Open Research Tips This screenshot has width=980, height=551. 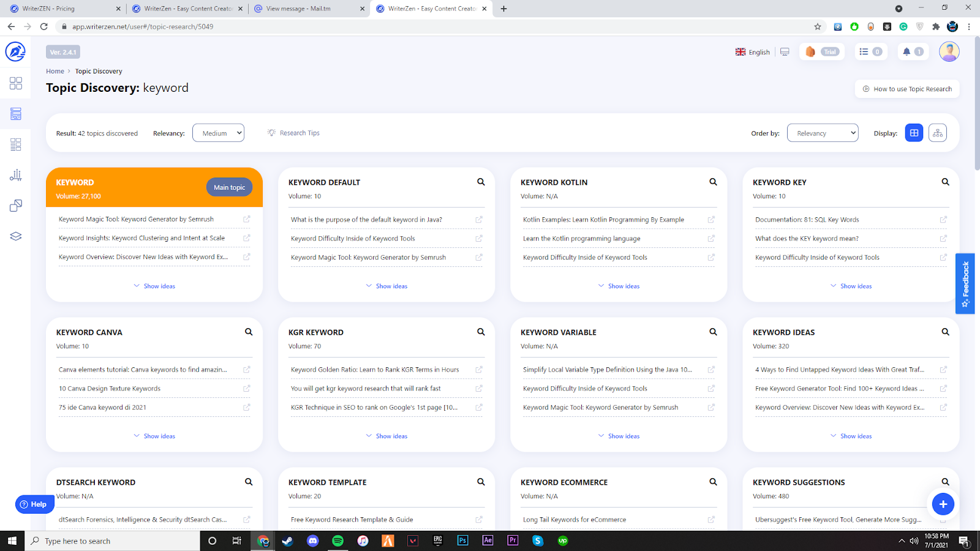point(294,133)
